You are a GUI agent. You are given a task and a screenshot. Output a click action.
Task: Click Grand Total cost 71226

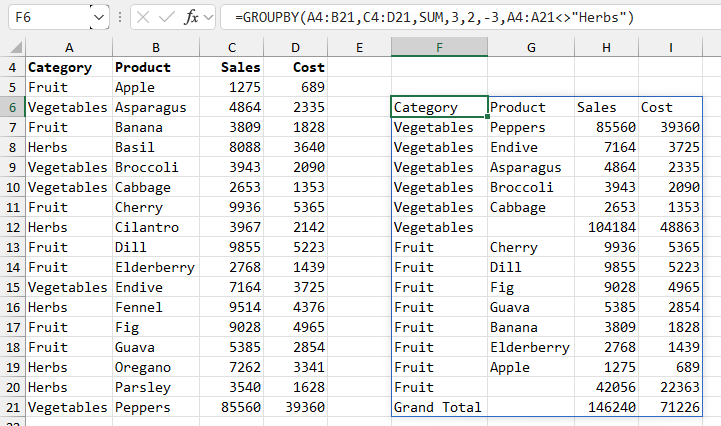click(x=670, y=408)
